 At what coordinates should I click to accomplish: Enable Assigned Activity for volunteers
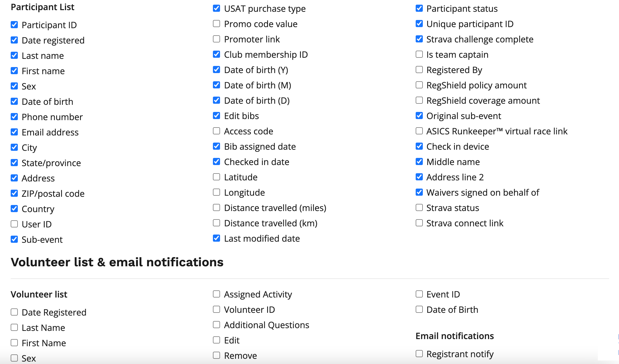tap(216, 294)
